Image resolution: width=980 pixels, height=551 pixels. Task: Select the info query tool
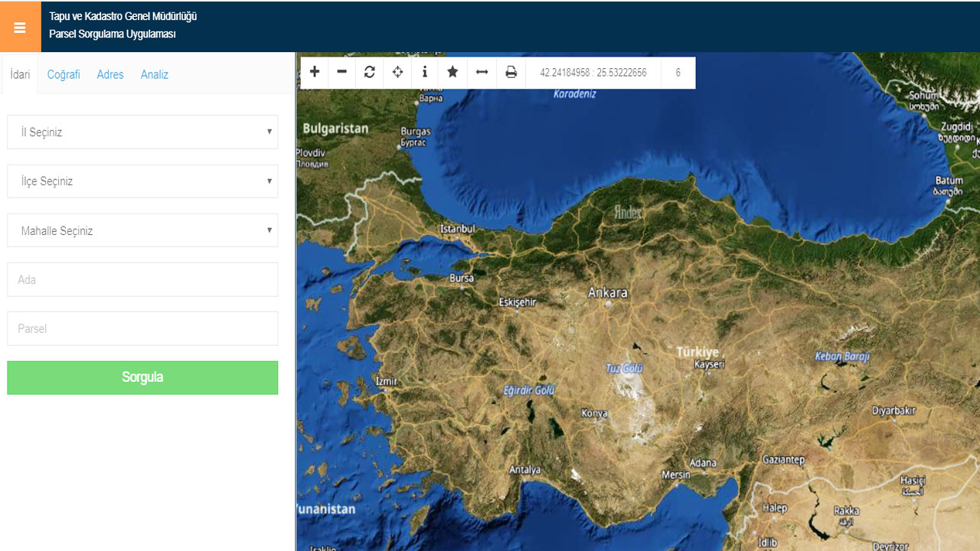tap(425, 72)
